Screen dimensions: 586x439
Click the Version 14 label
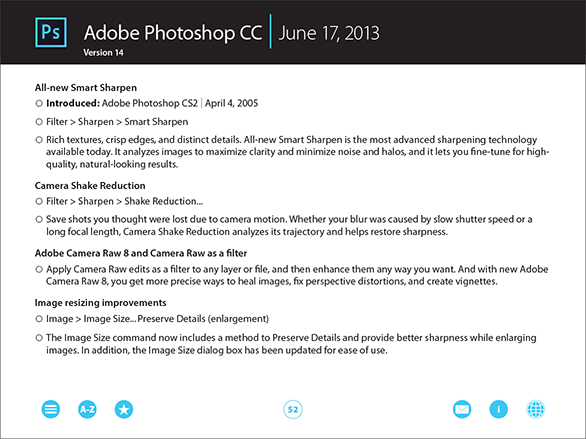pyautogui.click(x=103, y=53)
